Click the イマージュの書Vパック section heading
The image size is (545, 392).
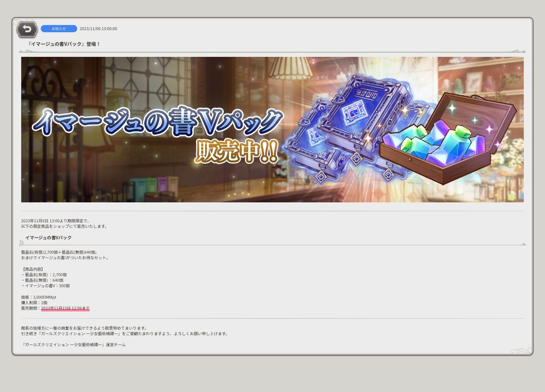tap(48, 238)
